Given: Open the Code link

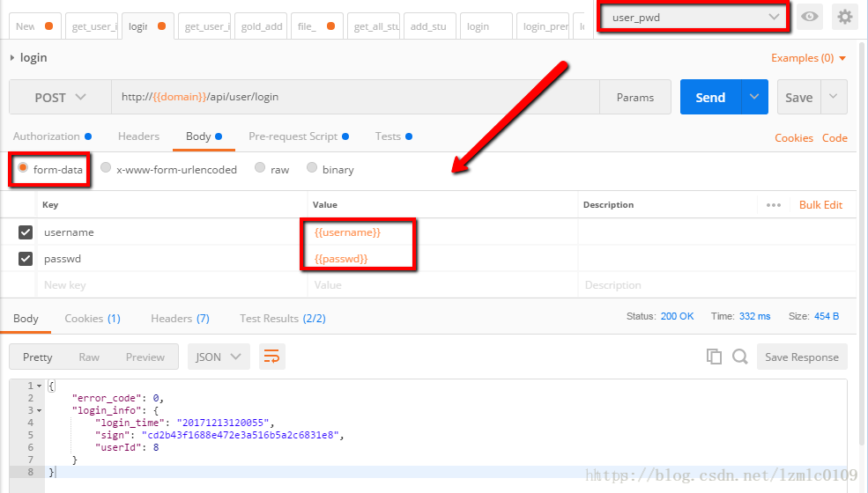Looking at the screenshot, I should pos(835,137).
